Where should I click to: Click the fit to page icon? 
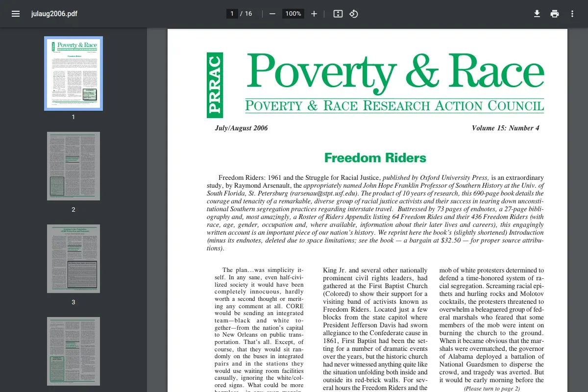[x=338, y=14]
